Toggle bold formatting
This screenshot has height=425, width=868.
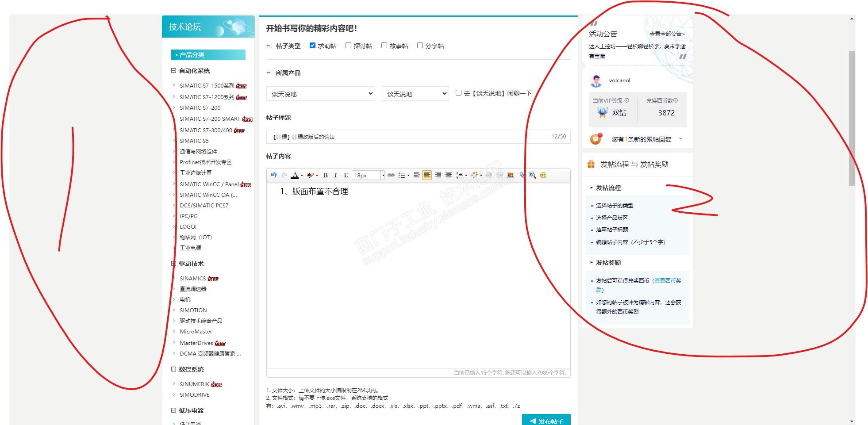(x=325, y=175)
